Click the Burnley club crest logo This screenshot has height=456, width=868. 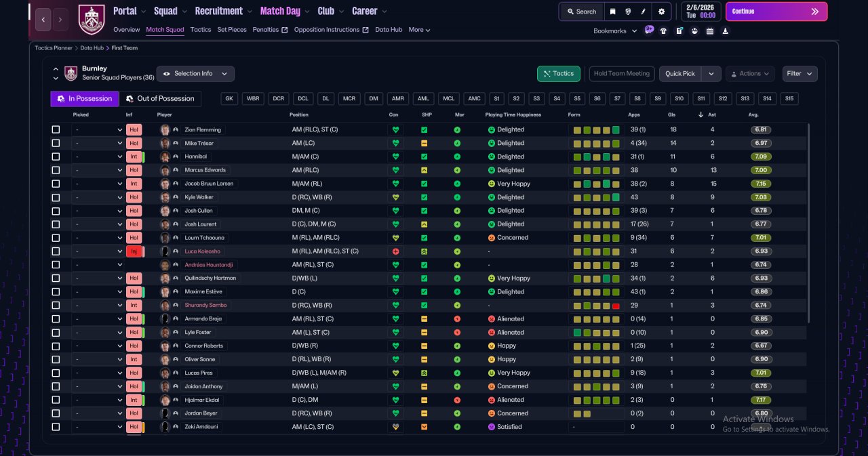pos(92,20)
